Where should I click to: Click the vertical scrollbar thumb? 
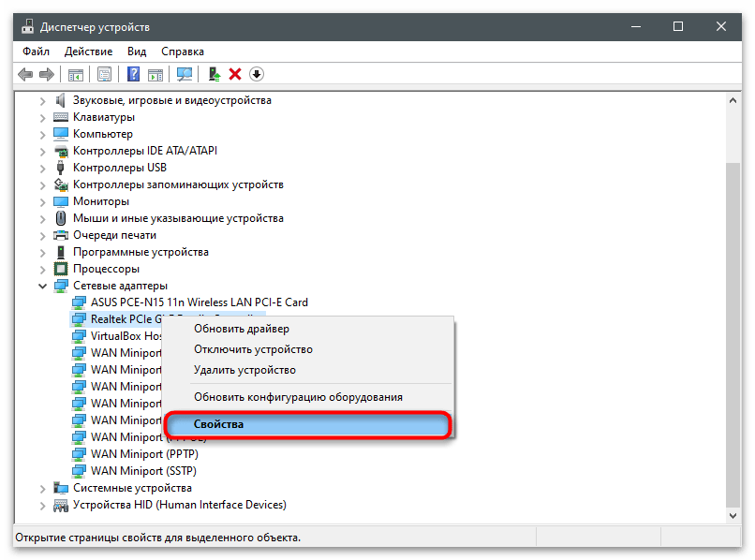click(x=733, y=334)
